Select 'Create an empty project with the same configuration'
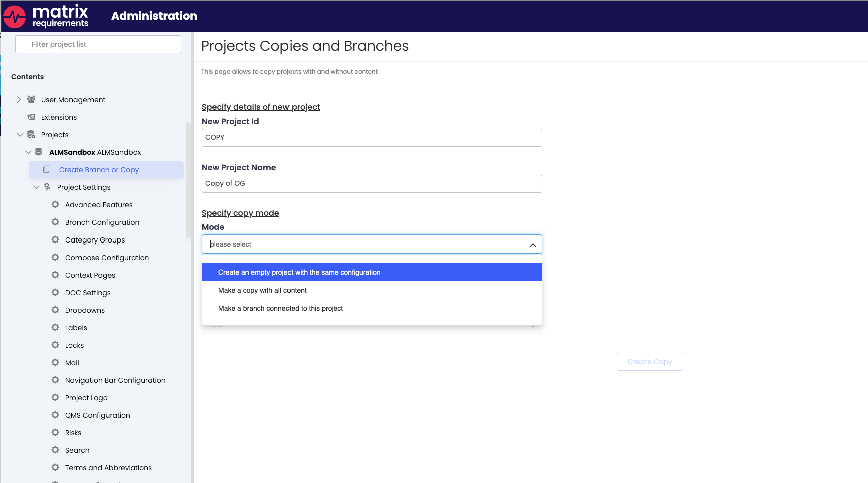This screenshot has width=868, height=483. pyautogui.click(x=372, y=272)
